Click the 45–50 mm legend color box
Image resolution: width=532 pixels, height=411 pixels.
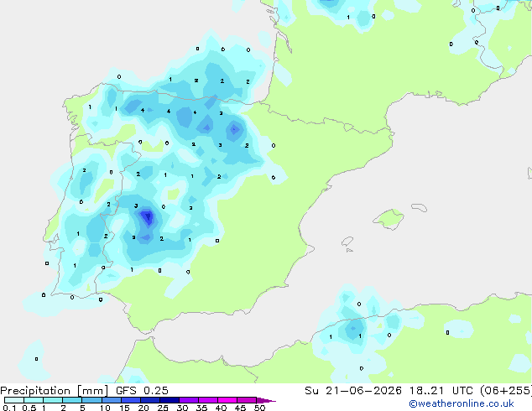click(x=247, y=400)
